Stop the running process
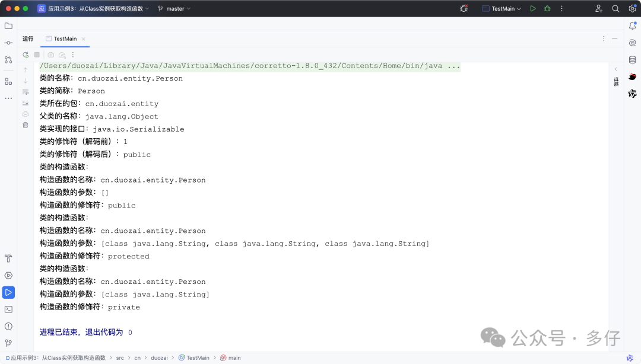The height and width of the screenshot is (364, 641). [37, 55]
